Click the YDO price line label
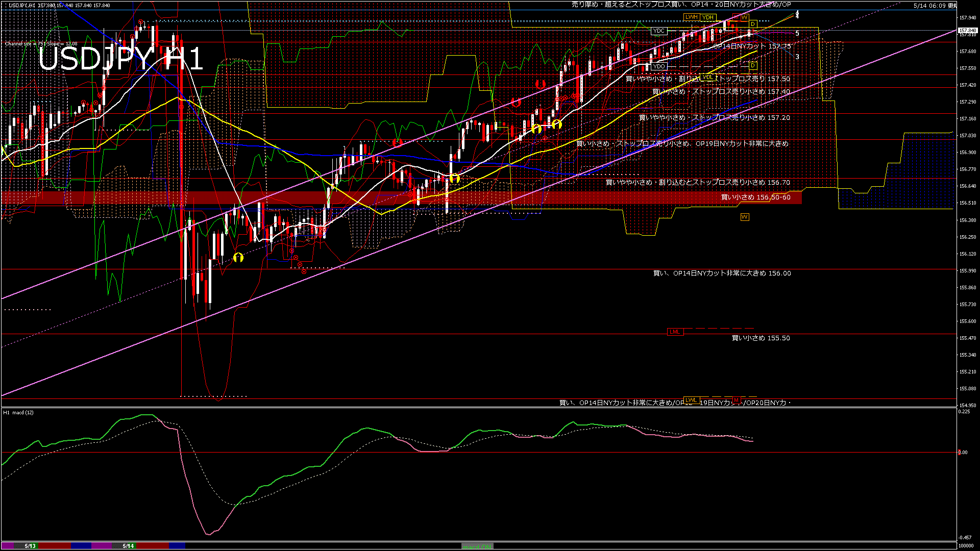 coord(659,66)
